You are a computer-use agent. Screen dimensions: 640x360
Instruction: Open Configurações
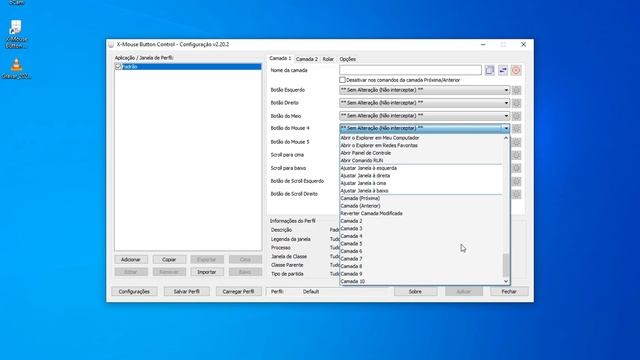pyautogui.click(x=134, y=291)
